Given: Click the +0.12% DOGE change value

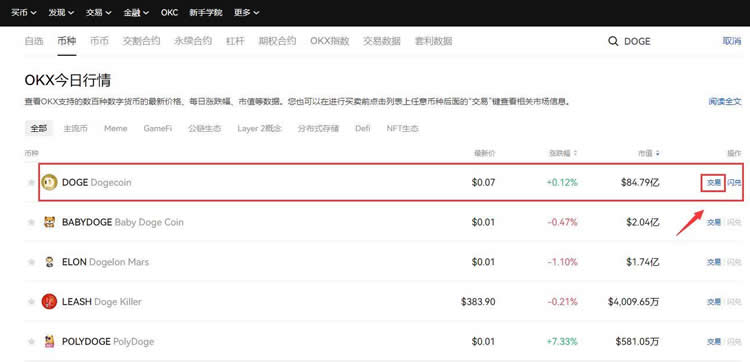Looking at the screenshot, I should click(x=562, y=183).
